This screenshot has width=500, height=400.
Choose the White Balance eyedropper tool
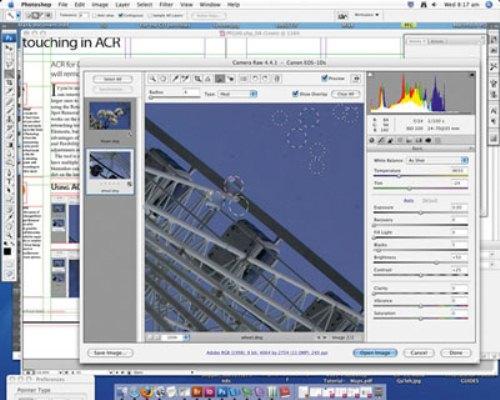(x=175, y=79)
